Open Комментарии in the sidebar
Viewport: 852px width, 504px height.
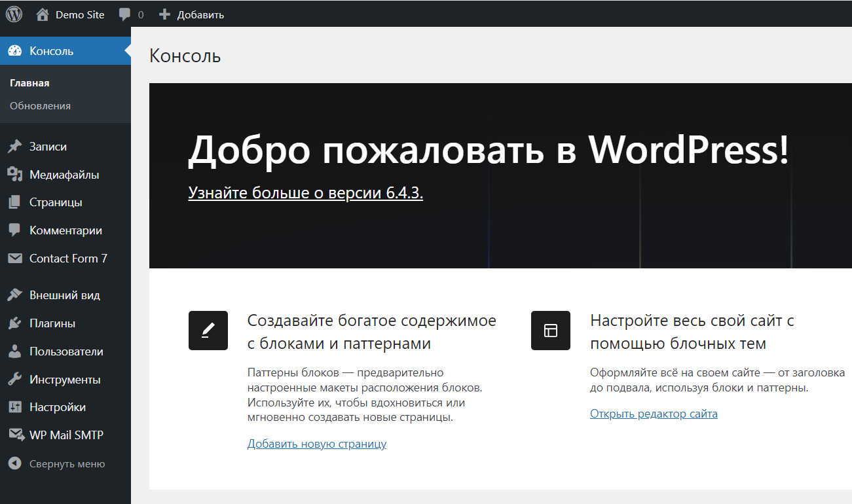pyautogui.click(x=65, y=230)
